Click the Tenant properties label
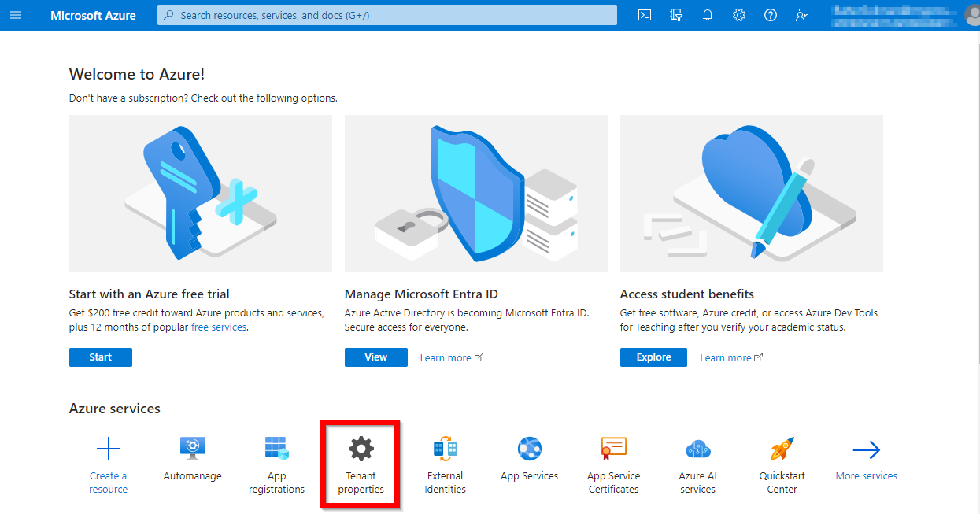Viewport: 980px width, 514px height. point(361,483)
